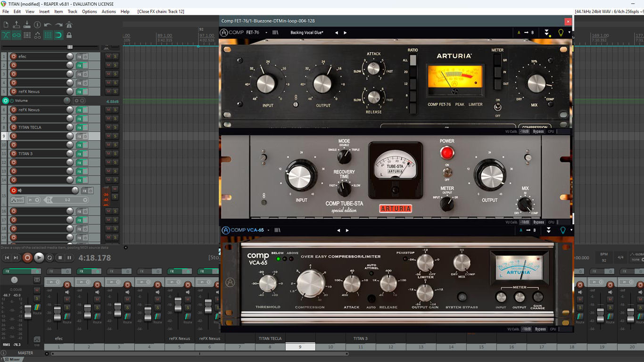Click the TUBE-STA red Power lamp

(x=447, y=153)
